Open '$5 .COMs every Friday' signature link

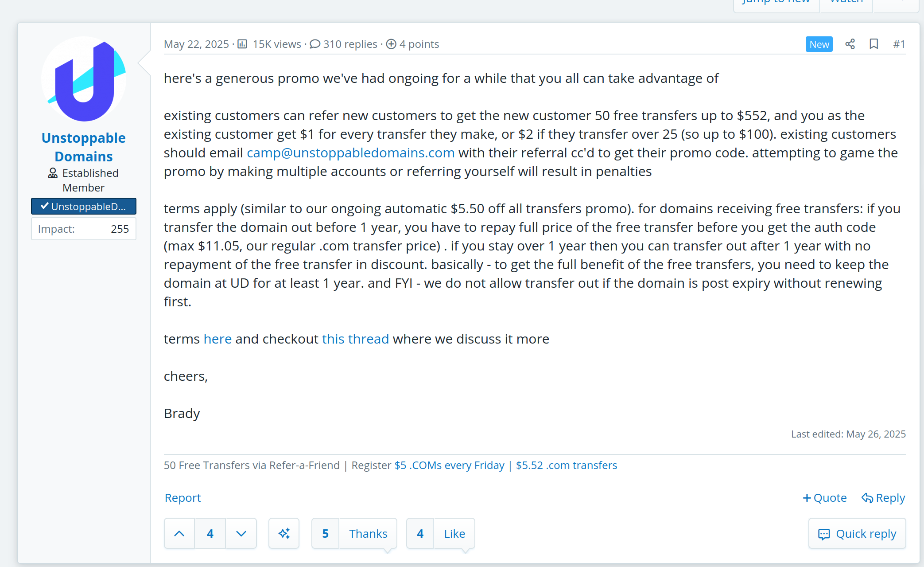coord(449,465)
